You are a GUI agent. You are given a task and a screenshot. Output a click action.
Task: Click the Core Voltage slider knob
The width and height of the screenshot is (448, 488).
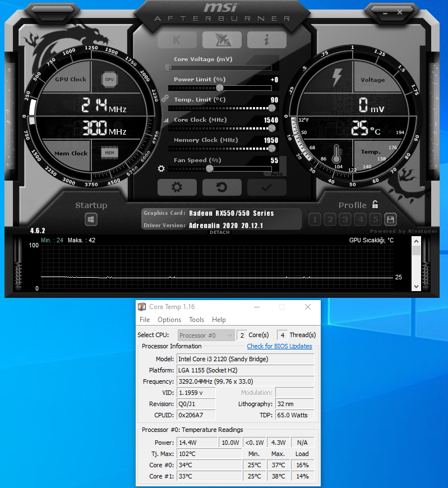tap(168, 67)
